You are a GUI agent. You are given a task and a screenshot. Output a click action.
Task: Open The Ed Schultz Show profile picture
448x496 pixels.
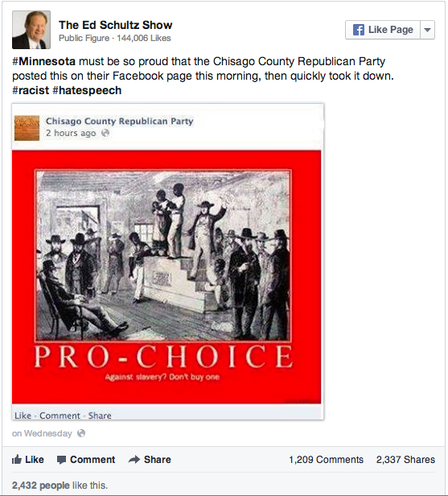31,30
